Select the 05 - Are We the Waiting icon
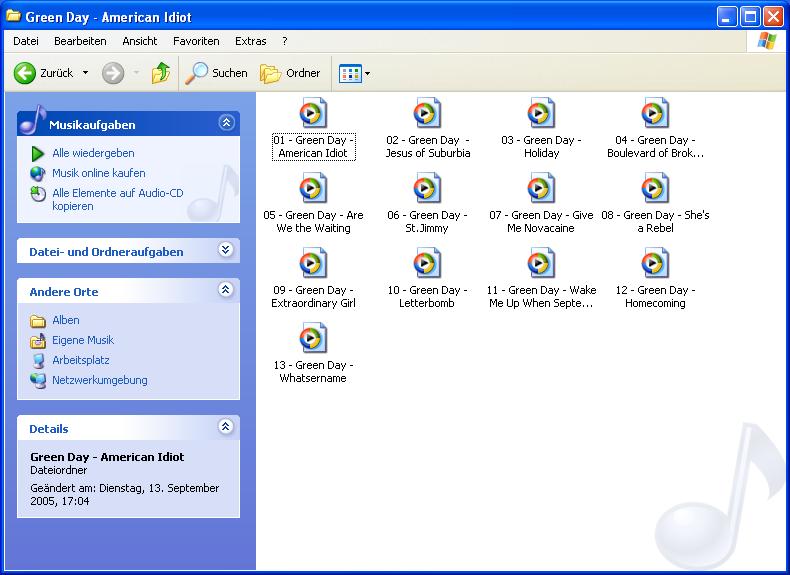The width and height of the screenshot is (790, 575). pos(313,188)
